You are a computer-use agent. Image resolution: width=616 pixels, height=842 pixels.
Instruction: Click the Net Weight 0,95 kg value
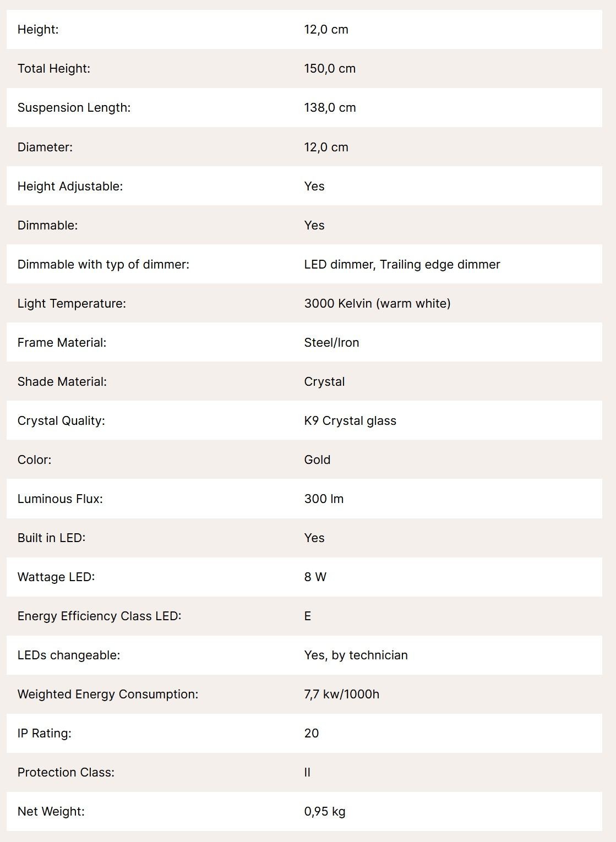324,811
